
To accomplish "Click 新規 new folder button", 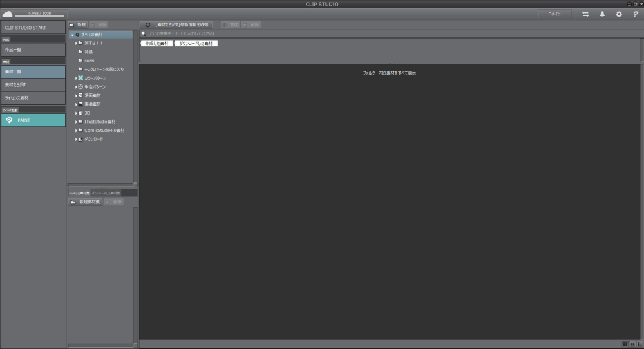I will click(x=78, y=24).
